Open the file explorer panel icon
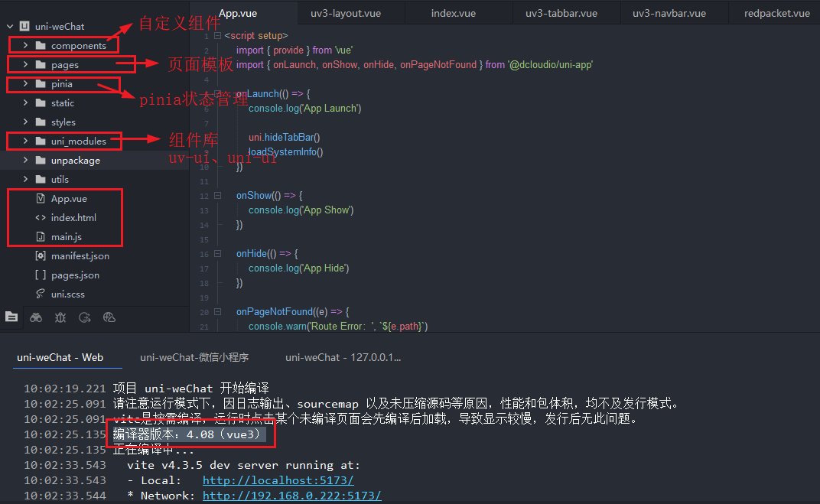This screenshot has width=820, height=504. tap(11, 317)
